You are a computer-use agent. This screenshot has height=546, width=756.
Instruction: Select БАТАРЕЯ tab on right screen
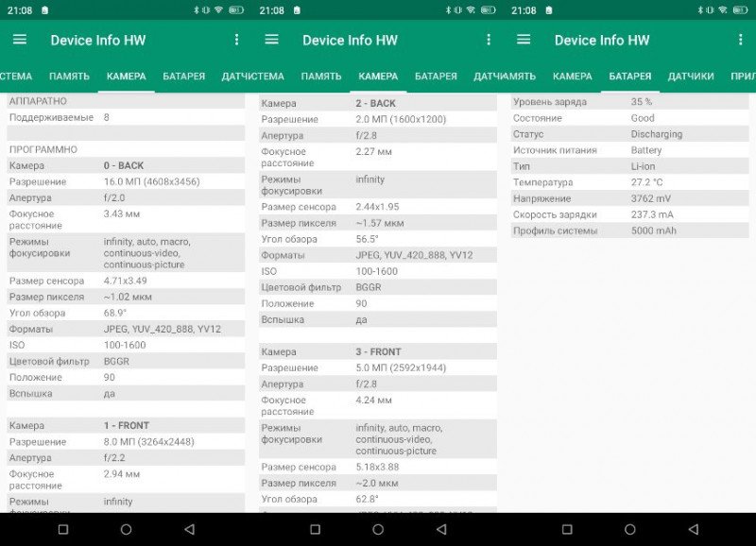pyautogui.click(x=630, y=77)
